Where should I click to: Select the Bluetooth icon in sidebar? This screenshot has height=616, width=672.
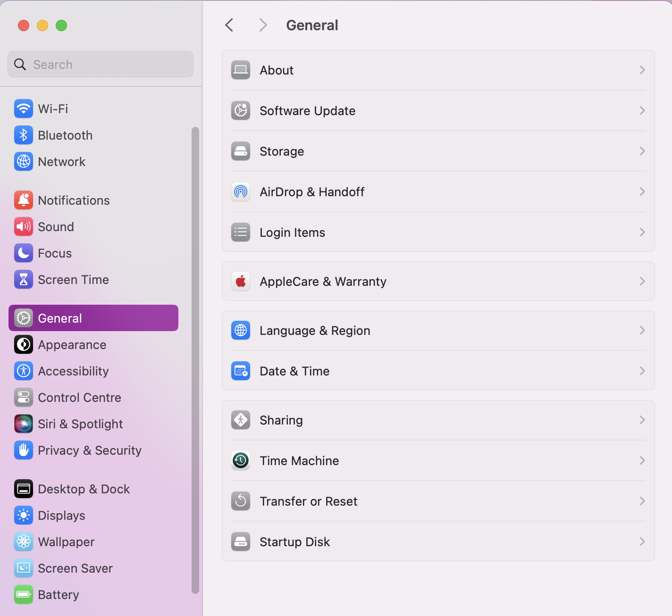(23, 135)
